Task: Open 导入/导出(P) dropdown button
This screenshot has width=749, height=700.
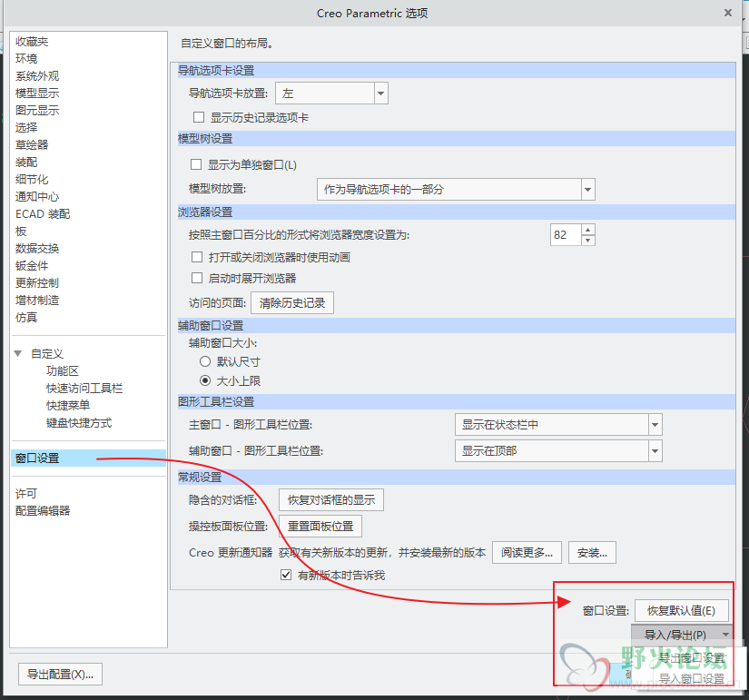Action: (x=682, y=635)
